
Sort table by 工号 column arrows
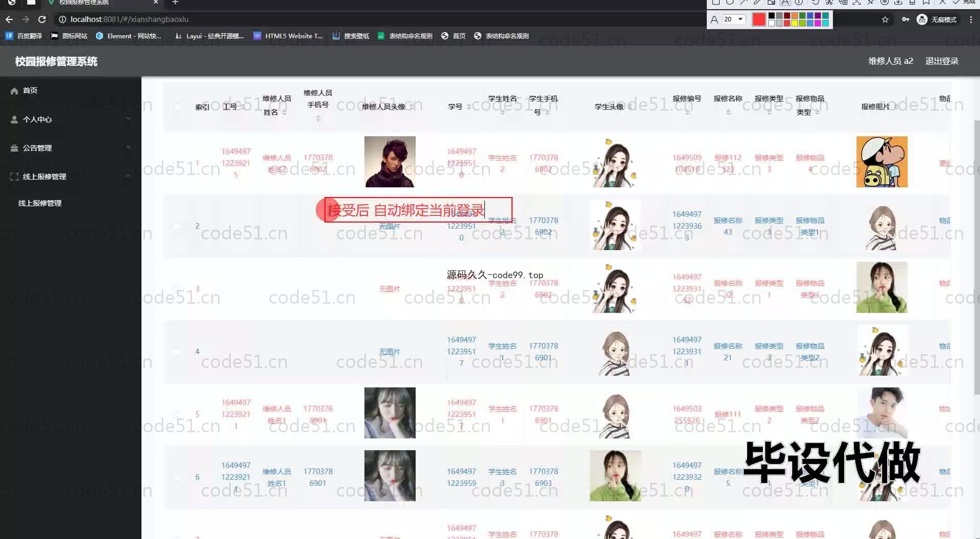(x=243, y=107)
